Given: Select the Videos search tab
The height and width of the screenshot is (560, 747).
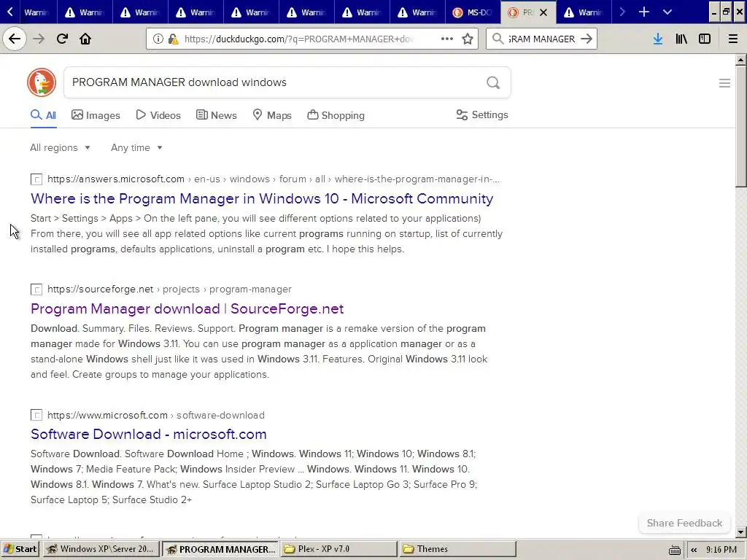Looking at the screenshot, I should 158,115.
